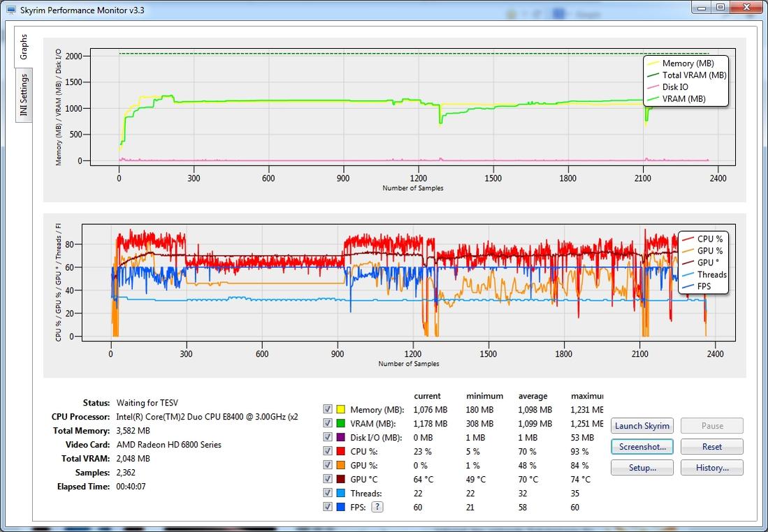Uncheck the Threads checkbox
This screenshot has height=532, width=768.
click(x=328, y=494)
